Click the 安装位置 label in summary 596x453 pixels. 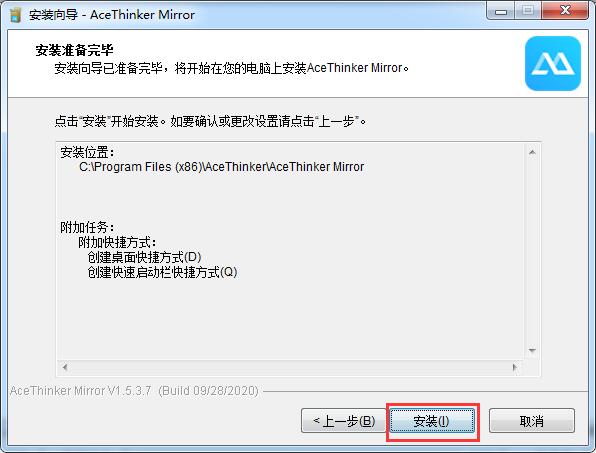87,152
